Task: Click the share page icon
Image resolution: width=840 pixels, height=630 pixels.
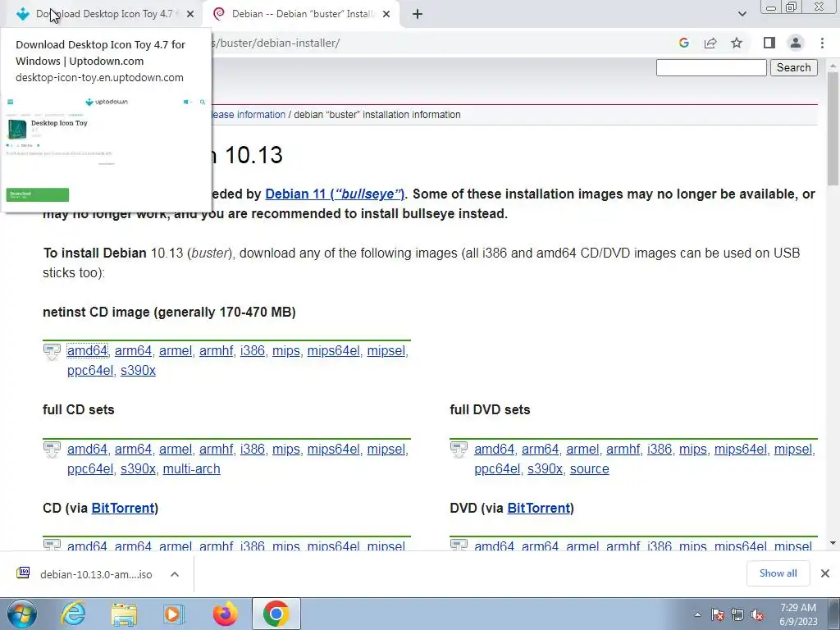Action: [710, 43]
